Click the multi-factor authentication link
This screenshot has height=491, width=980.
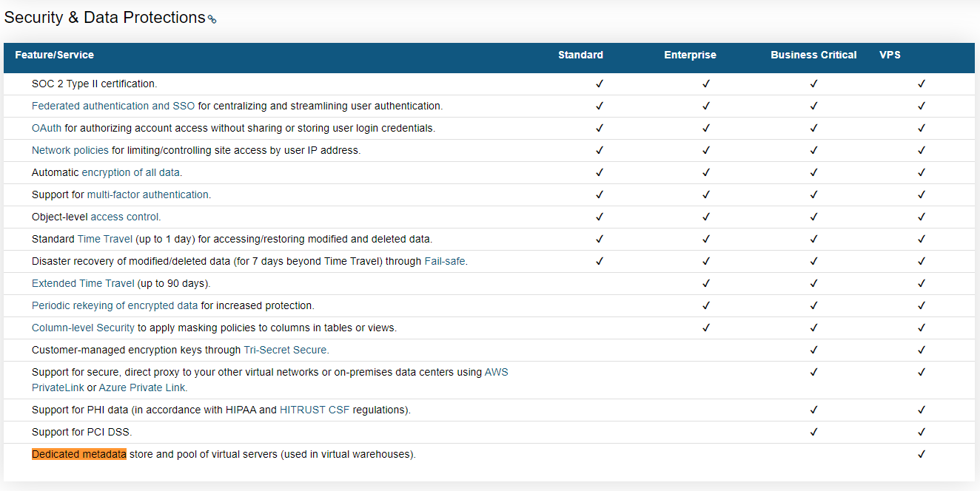(147, 194)
